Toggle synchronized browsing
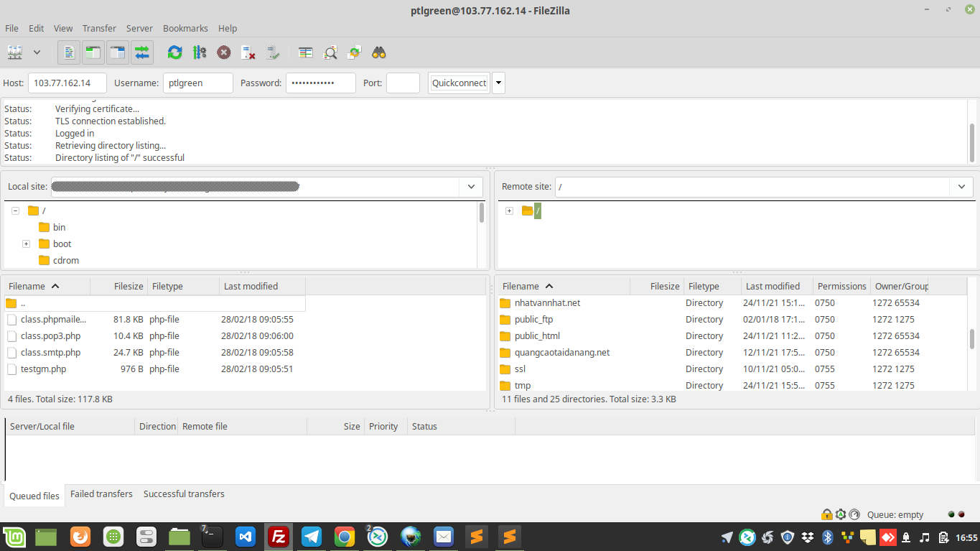Screen dimensions: 980x551 click(355, 52)
